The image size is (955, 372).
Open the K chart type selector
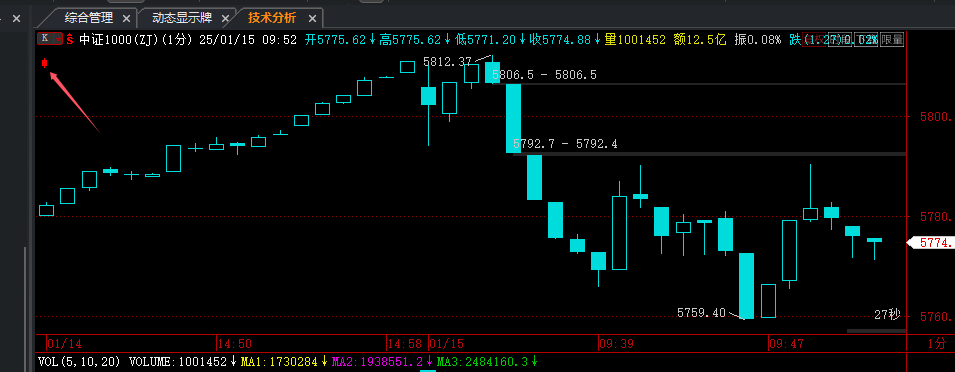pyautogui.click(x=46, y=39)
